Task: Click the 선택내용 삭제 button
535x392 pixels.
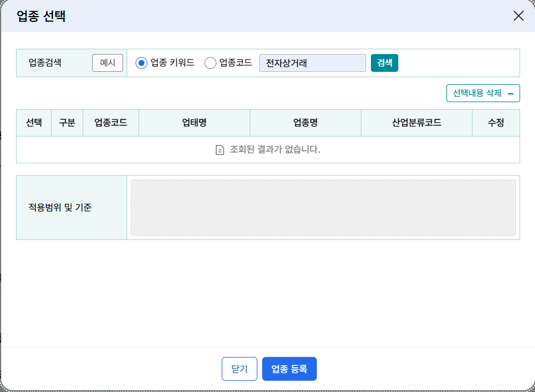Action: pos(483,93)
